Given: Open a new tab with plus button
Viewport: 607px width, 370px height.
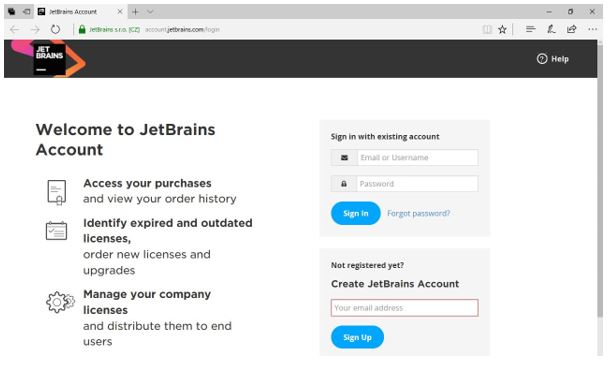Looking at the screenshot, I should (x=135, y=12).
